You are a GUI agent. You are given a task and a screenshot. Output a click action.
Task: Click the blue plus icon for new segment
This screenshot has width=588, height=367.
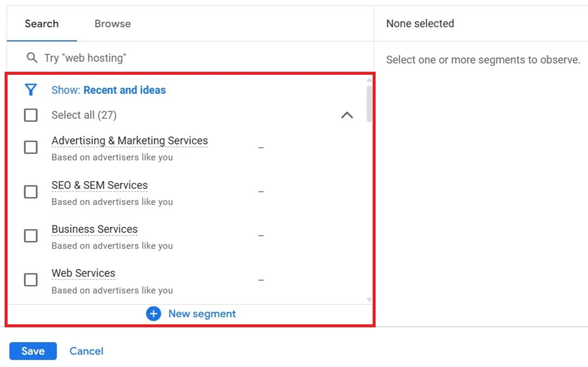[153, 314]
